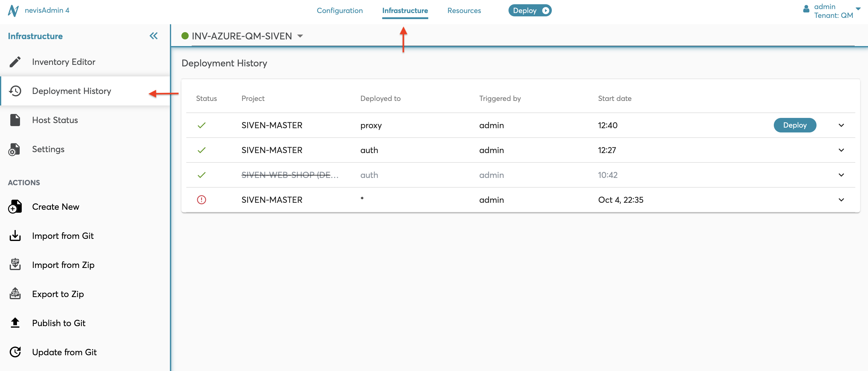This screenshot has height=371, width=868.
Task: Click the Inventory Editor icon
Action: click(x=15, y=62)
